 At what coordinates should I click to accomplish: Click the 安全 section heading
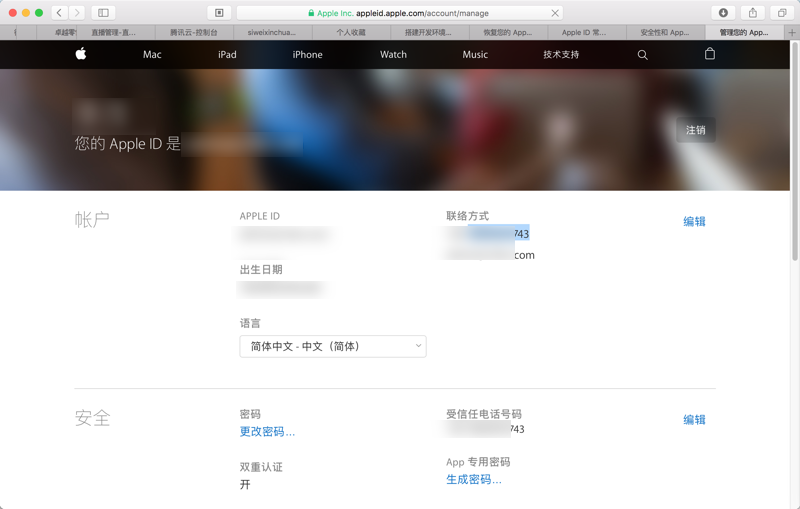[92, 418]
